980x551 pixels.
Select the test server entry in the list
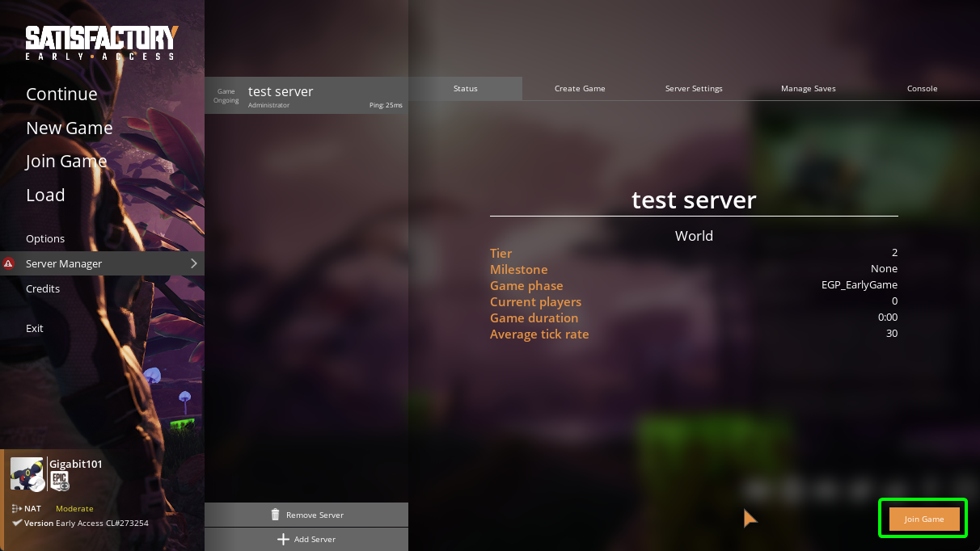306,95
